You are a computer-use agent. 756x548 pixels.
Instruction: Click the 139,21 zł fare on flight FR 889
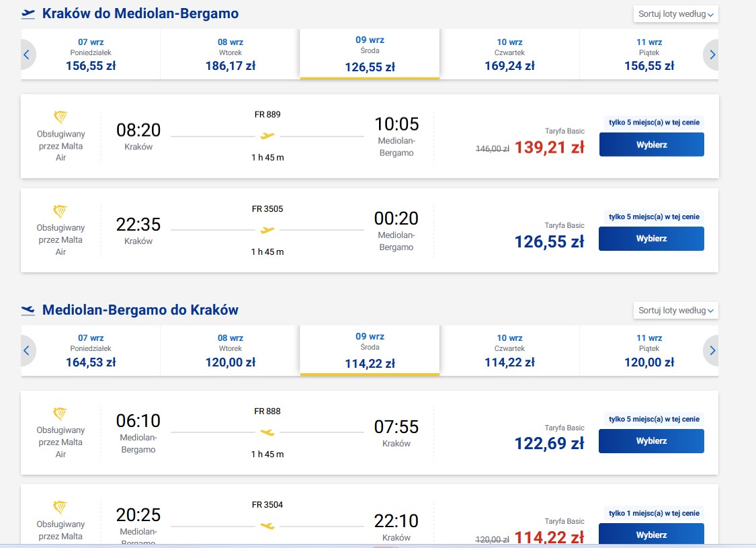[549, 147]
